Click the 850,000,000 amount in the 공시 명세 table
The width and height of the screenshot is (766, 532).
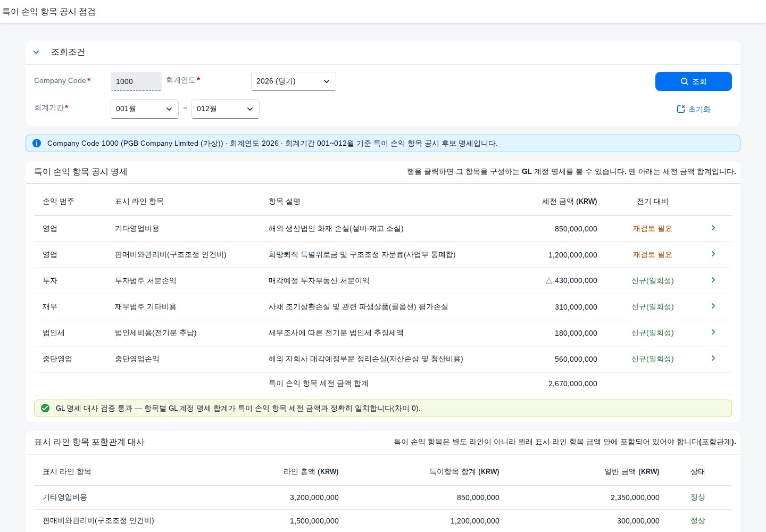(576, 229)
